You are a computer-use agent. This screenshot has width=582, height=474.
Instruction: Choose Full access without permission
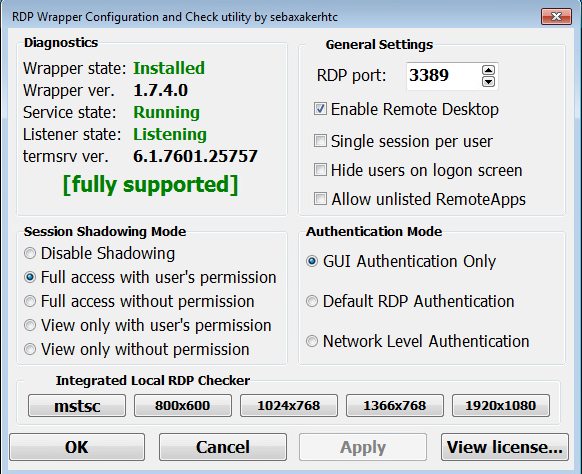[x=30, y=301]
